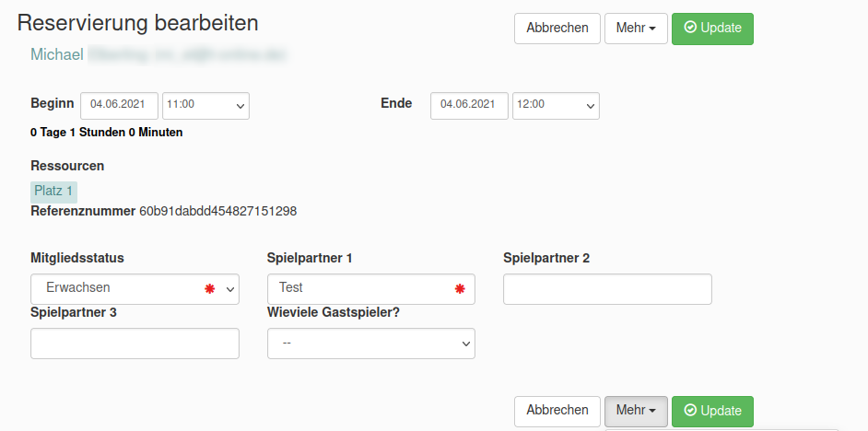
Task: Open the Wieviele Gastspieler dropdown
Action: (x=370, y=344)
